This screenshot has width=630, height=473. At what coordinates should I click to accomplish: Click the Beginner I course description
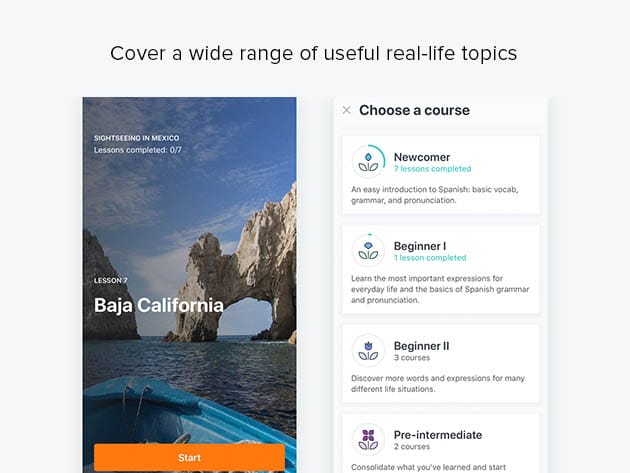coord(440,289)
